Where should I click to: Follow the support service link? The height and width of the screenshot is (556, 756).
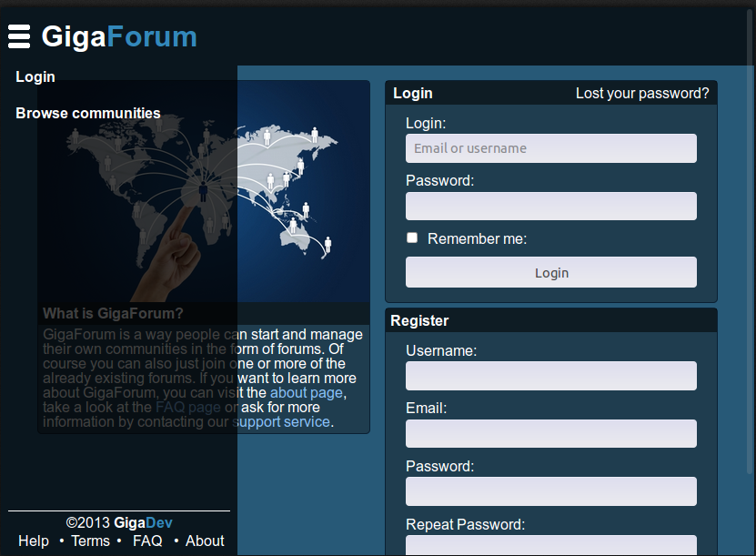point(282,422)
